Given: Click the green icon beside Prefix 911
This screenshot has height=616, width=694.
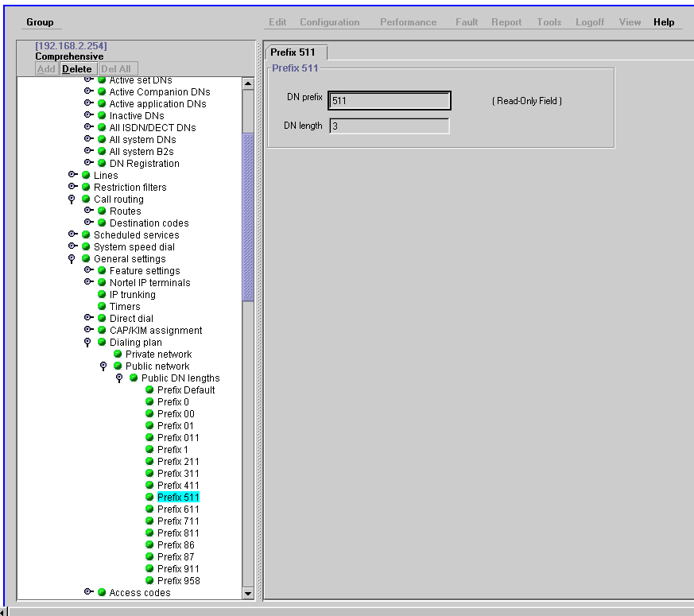Looking at the screenshot, I should (x=149, y=569).
